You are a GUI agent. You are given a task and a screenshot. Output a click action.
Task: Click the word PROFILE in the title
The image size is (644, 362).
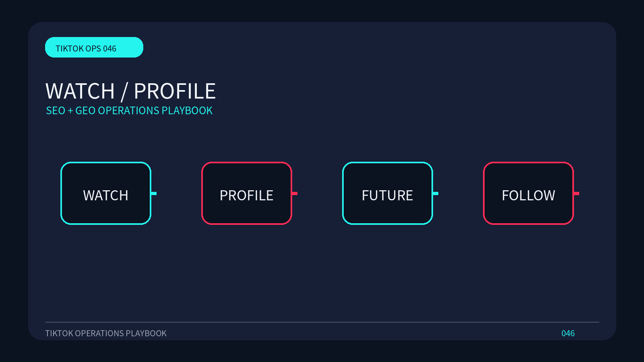[175, 91]
